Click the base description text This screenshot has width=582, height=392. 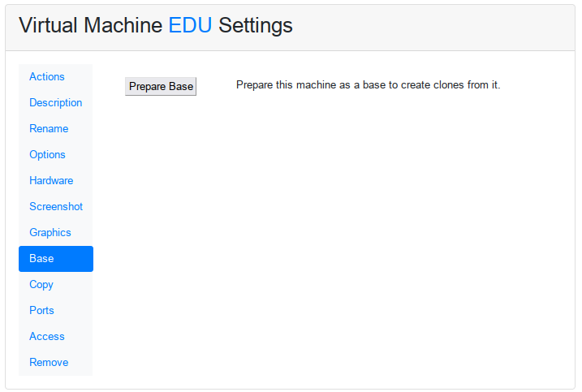point(369,85)
